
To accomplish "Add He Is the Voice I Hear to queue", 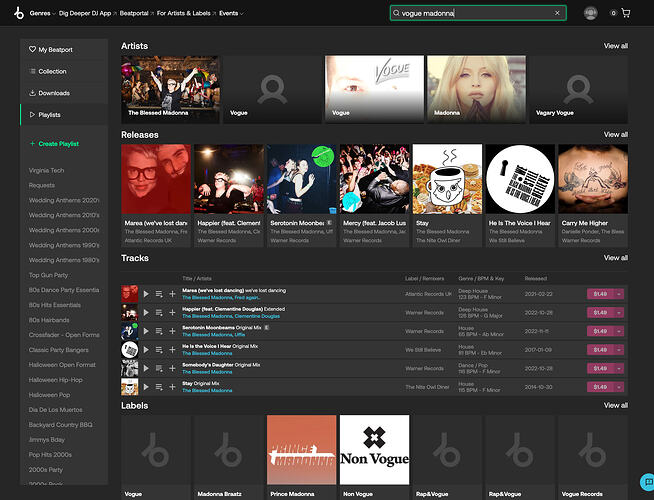I will point(159,349).
